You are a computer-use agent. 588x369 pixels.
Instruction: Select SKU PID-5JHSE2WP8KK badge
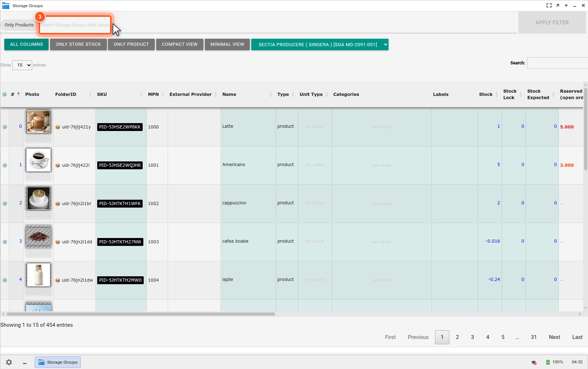pyautogui.click(x=120, y=127)
